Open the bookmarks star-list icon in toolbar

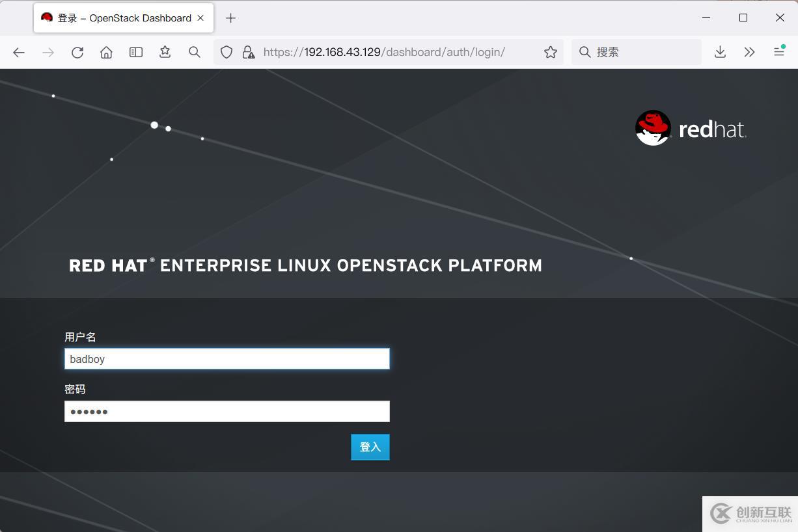tap(165, 52)
